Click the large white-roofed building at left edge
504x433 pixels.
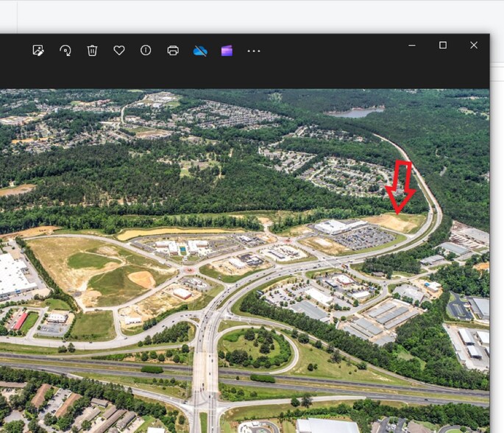click(13, 275)
